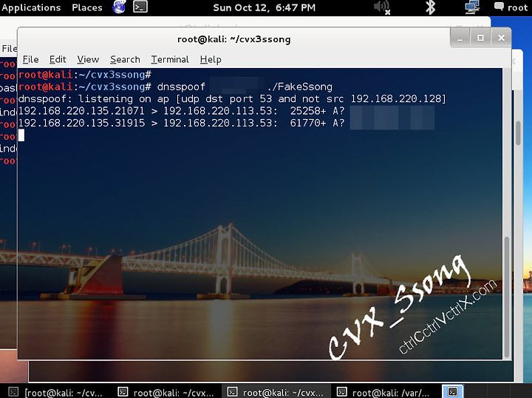This screenshot has width=532, height=398.
Task: Launch terminal from top panel icon
Action: 140,7
